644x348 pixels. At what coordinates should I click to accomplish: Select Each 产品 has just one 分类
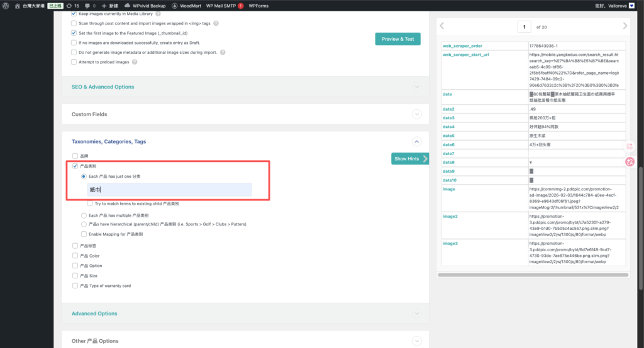point(84,177)
